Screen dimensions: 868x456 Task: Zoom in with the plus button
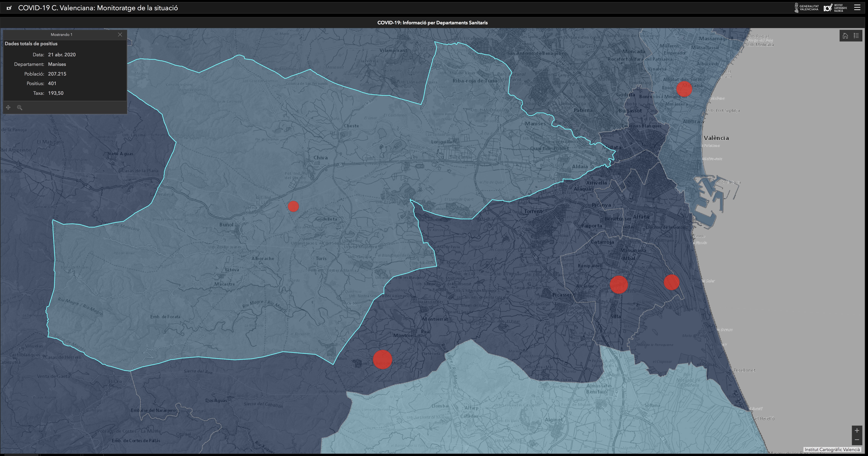857,430
